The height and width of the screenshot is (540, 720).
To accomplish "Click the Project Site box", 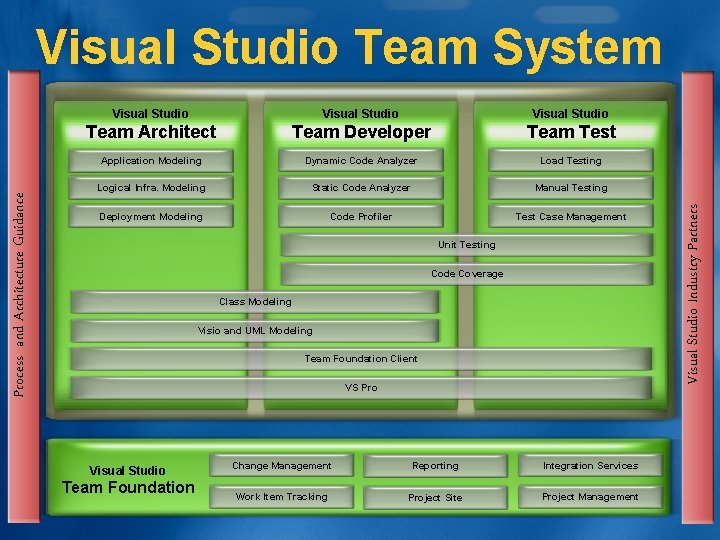I will coord(435,497).
